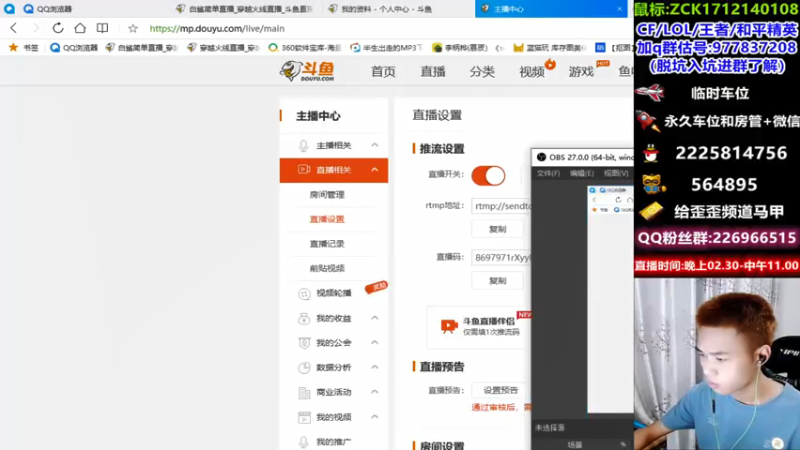Switch to the 穿越火线直播 browser tab

point(245,9)
